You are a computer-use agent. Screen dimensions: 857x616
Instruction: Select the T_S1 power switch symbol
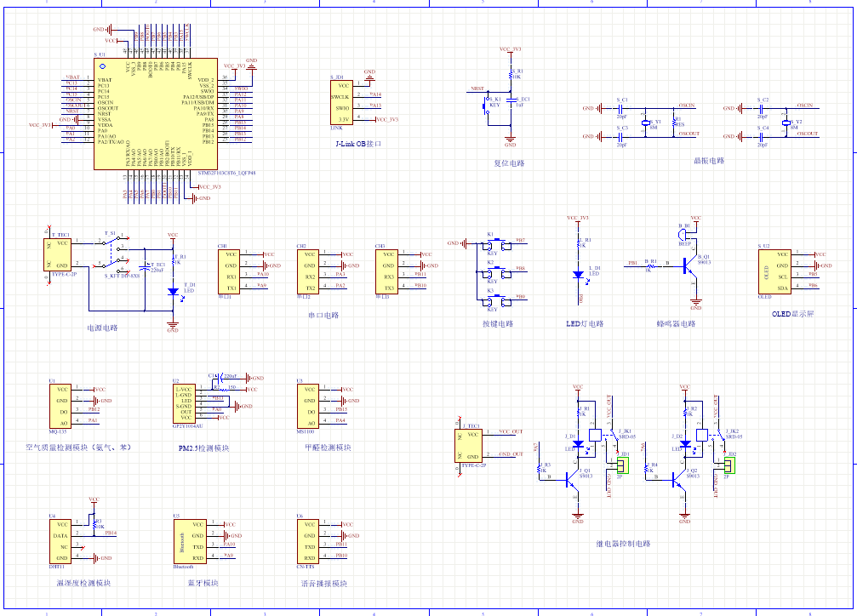pyautogui.click(x=109, y=242)
